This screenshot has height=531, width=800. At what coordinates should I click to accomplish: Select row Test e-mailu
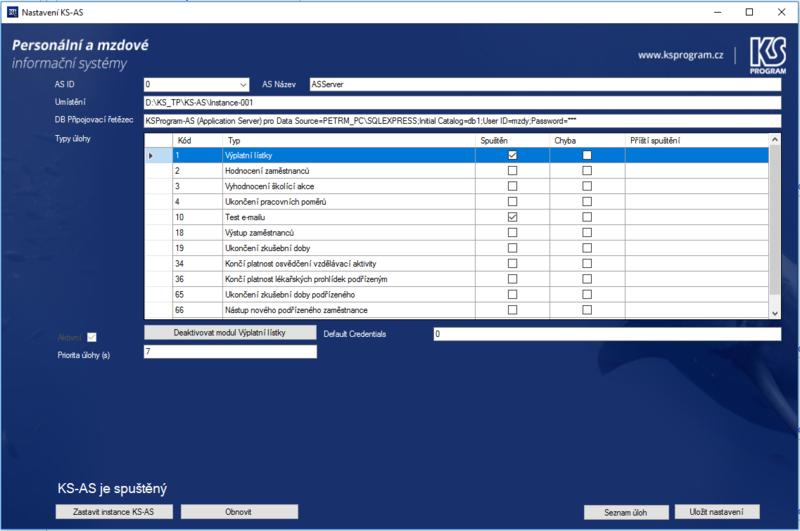[x=457, y=217]
